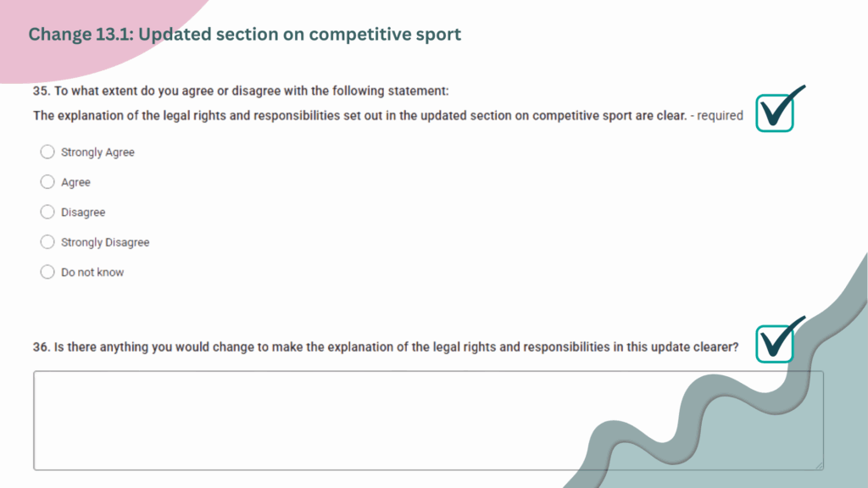This screenshot has width=868, height=488.
Task: Click the Strongly Disagree label text
Action: [x=105, y=242]
